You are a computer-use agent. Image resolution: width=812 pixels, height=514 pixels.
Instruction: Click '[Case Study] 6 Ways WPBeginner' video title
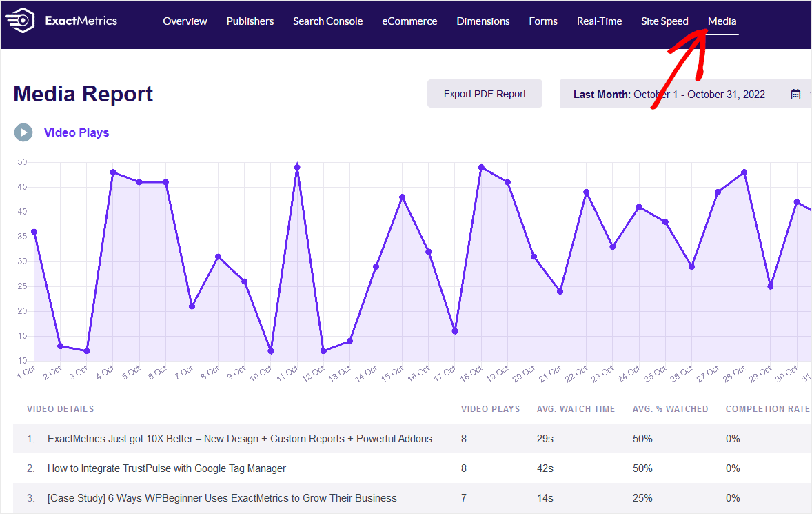222,498
